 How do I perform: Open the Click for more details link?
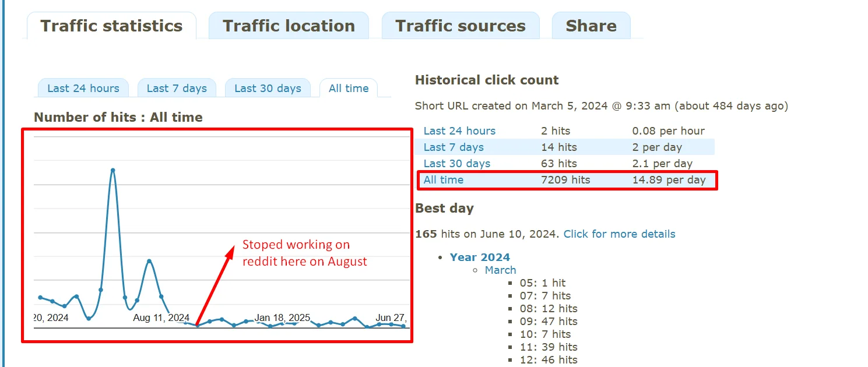point(619,234)
